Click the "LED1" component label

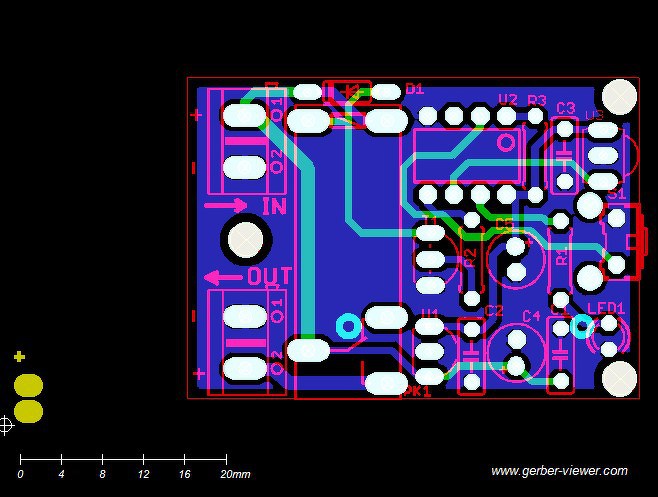606,309
